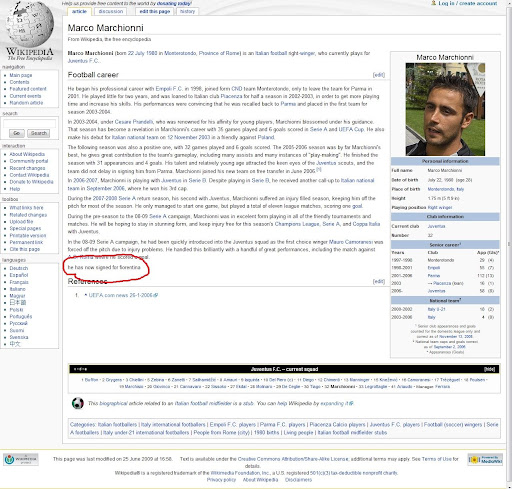This screenshot has width=512, height=489.
Task: Hide the Juventus F.C. current squad box
Action: click(489, 369)
